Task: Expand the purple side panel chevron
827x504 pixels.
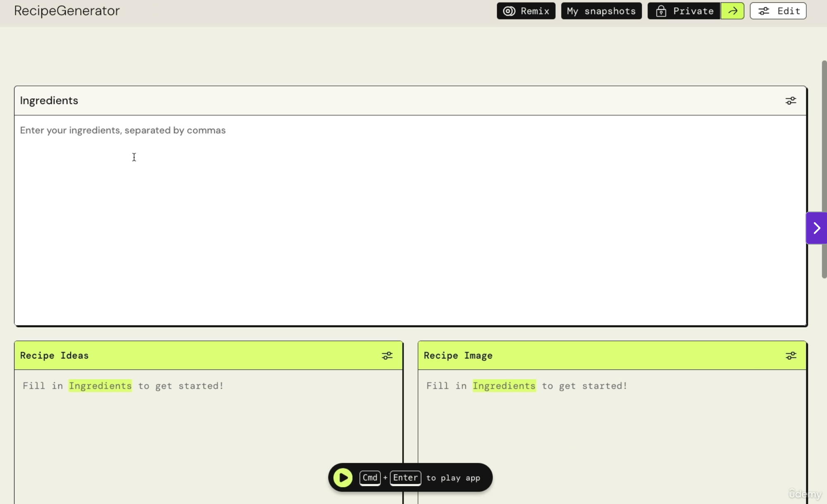Action: pyautogui.click(x=816, y=228)
